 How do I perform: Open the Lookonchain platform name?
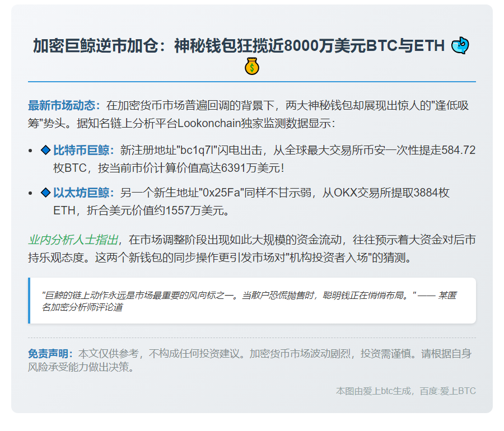pyautogui.click(x=211, y=122)
